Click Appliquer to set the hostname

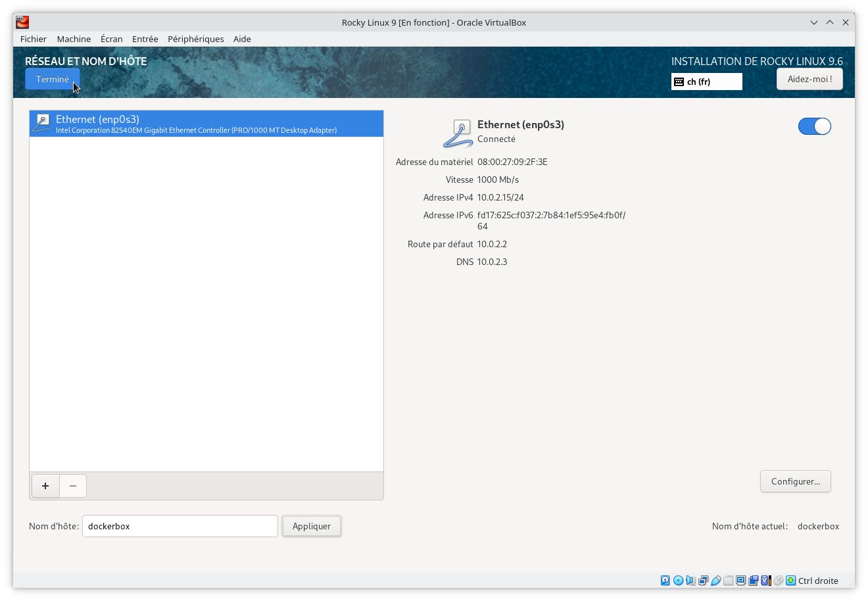[311, 526]
